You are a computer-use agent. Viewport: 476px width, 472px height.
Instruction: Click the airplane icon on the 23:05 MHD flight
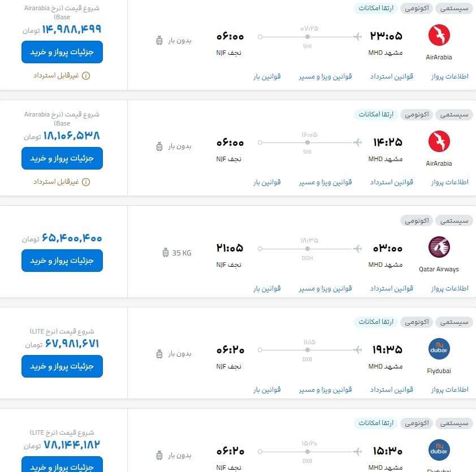point(357,36)
